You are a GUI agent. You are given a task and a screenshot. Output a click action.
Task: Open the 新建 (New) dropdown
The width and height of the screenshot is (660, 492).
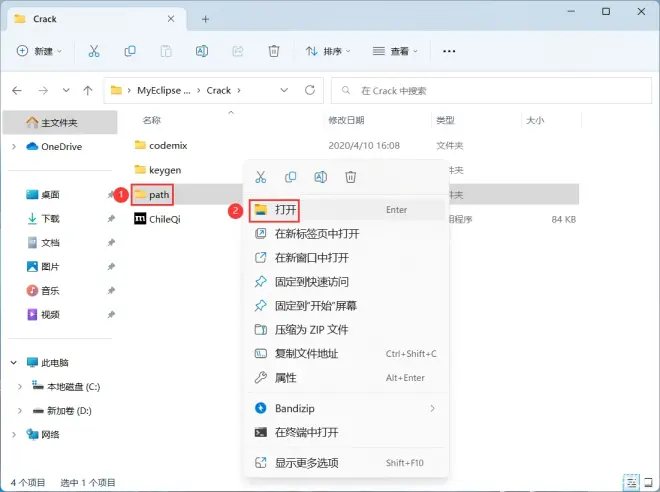coord(39,51)
